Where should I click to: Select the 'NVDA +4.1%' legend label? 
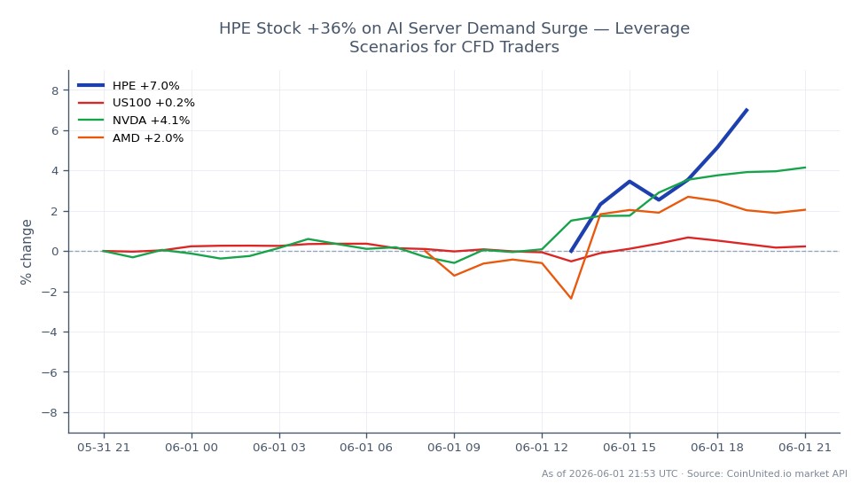tap(151, 121)
